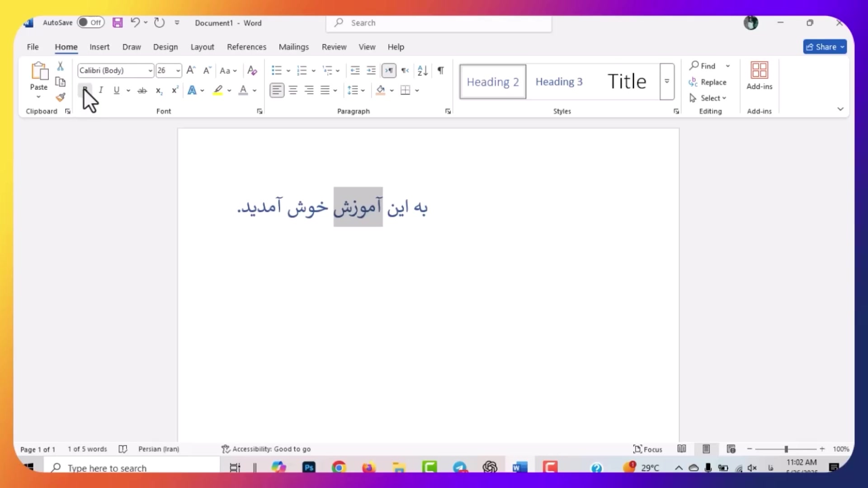Switch to the References tab

click(246, 47)
